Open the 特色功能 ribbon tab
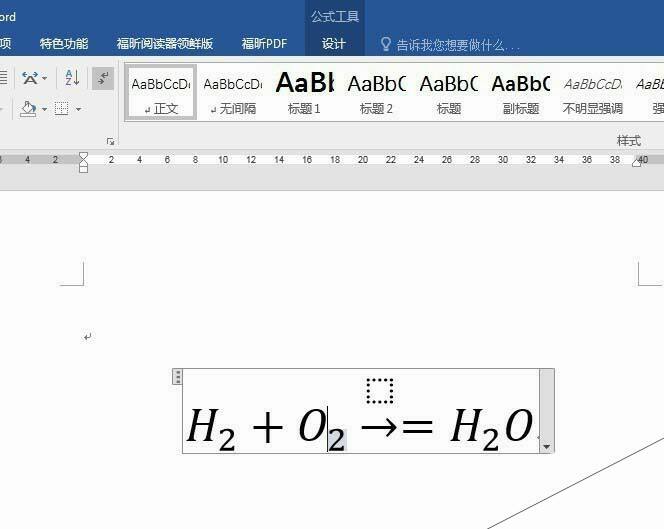 click(64, 44)
